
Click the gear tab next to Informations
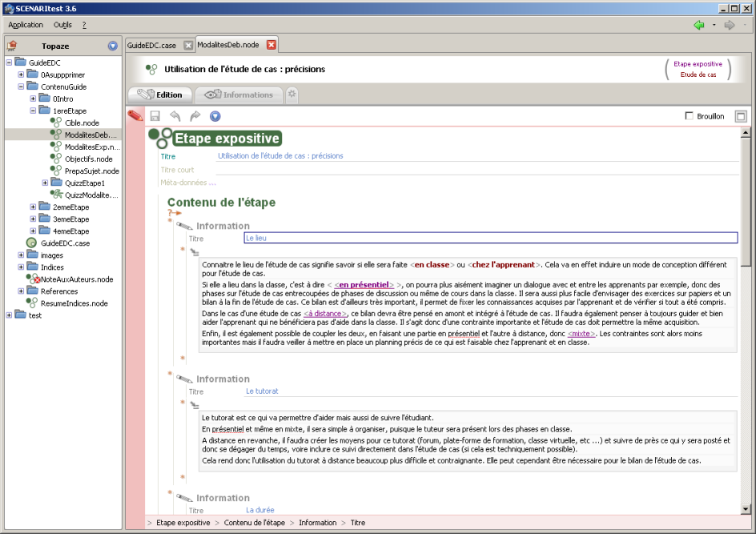pyautogui.click(x=292, y=94)
